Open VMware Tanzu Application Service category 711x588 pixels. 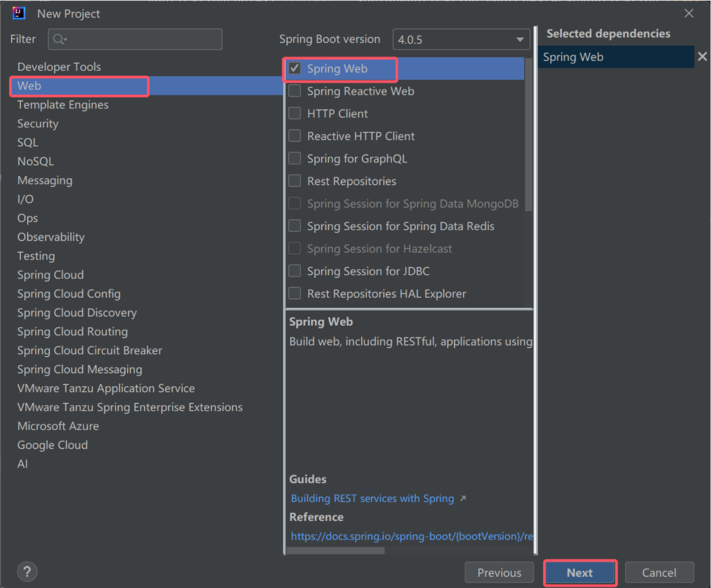(106, 388)
